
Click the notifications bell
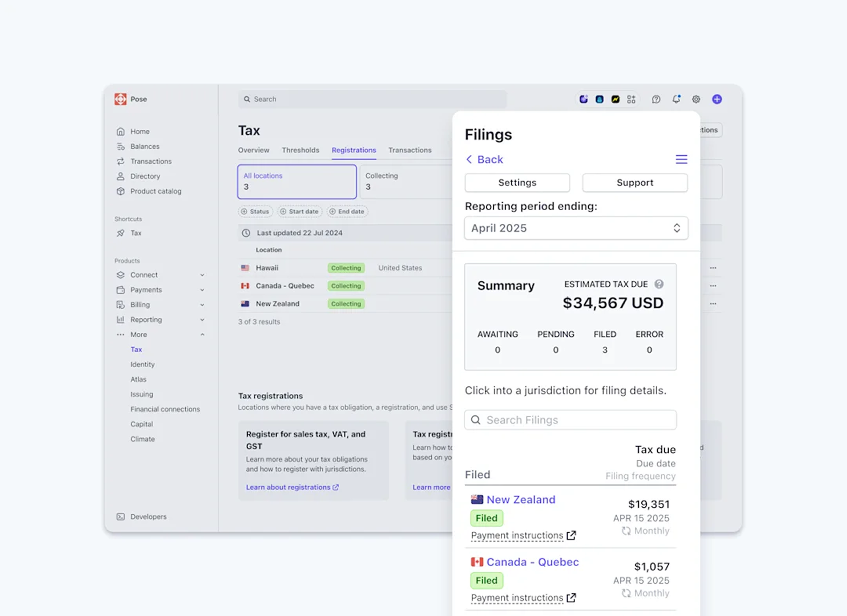(x=676, y=99)
